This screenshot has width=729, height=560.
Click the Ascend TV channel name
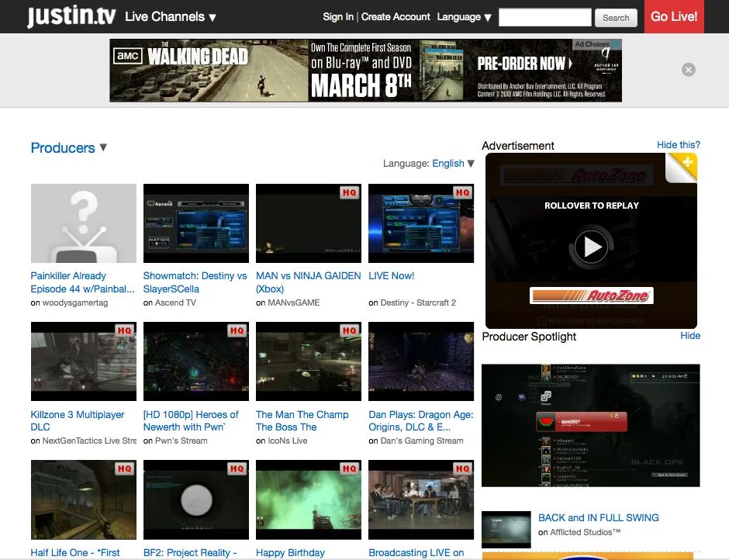pos(175,302)
